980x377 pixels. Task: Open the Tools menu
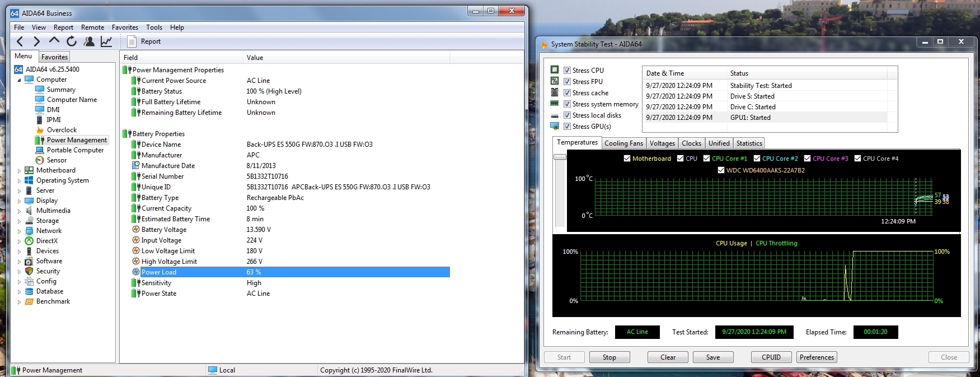(154, 27)
